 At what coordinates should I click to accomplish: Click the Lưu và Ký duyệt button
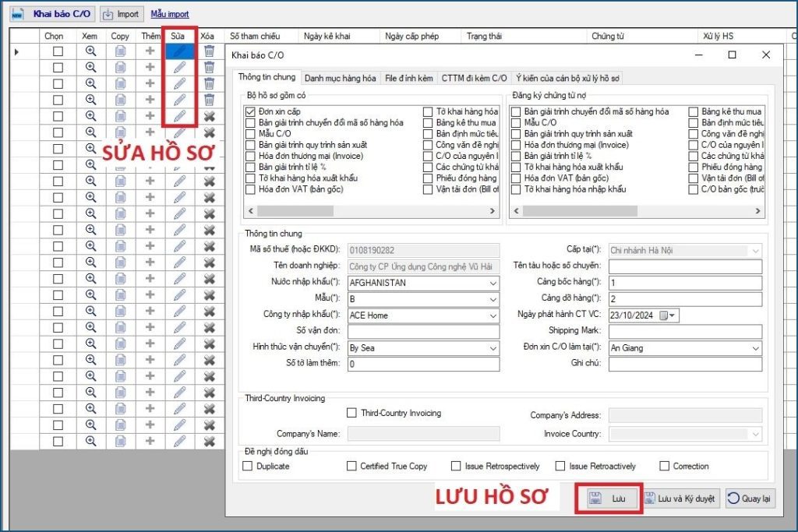pos(680,499)
